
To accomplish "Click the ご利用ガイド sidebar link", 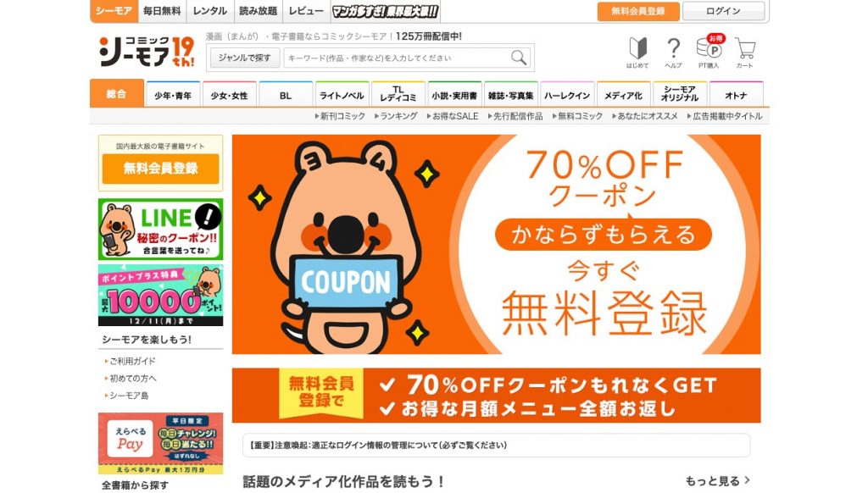I will click(x=131, y=361).
